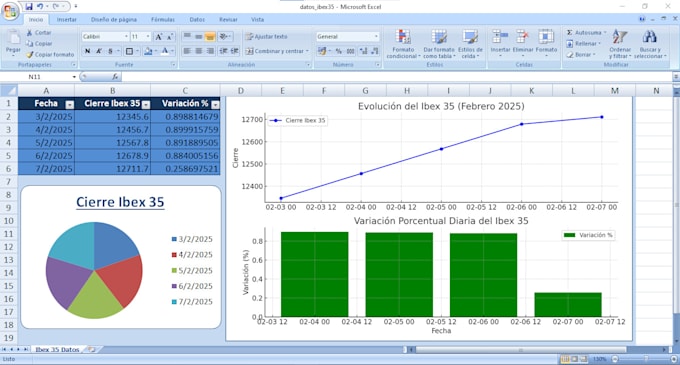
Task: Open Formato condicional
Action: click(x=403, y=45)
